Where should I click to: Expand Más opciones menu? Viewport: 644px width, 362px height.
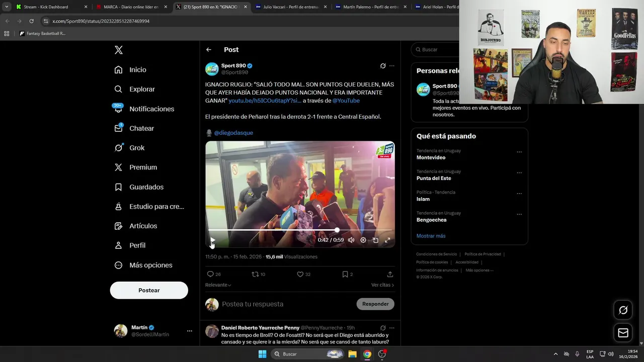coord(143,265)
